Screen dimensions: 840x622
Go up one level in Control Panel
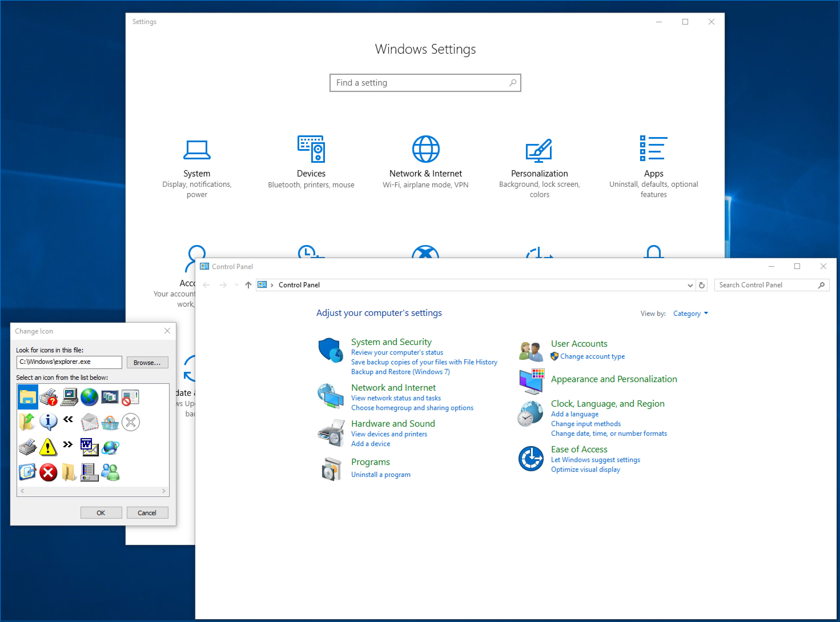point(248,285)
